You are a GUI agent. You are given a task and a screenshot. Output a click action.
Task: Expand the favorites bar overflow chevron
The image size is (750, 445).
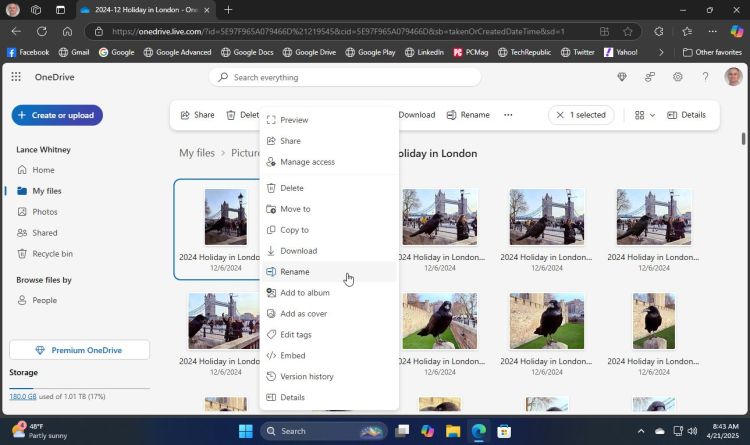click(661, 52)
